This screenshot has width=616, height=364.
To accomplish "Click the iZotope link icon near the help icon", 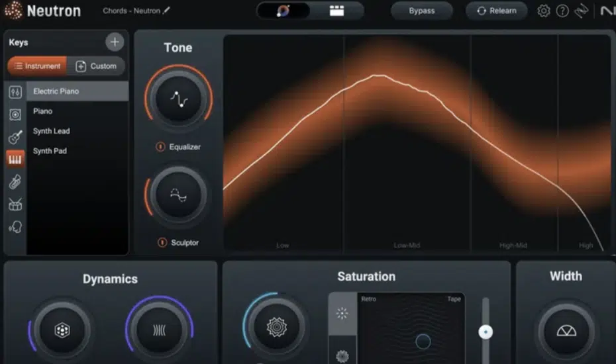I will [582, 11].
